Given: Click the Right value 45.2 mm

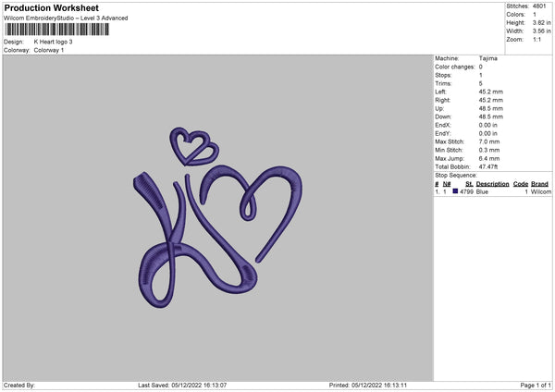Looking at the screenshot, I should pos(490,100).
